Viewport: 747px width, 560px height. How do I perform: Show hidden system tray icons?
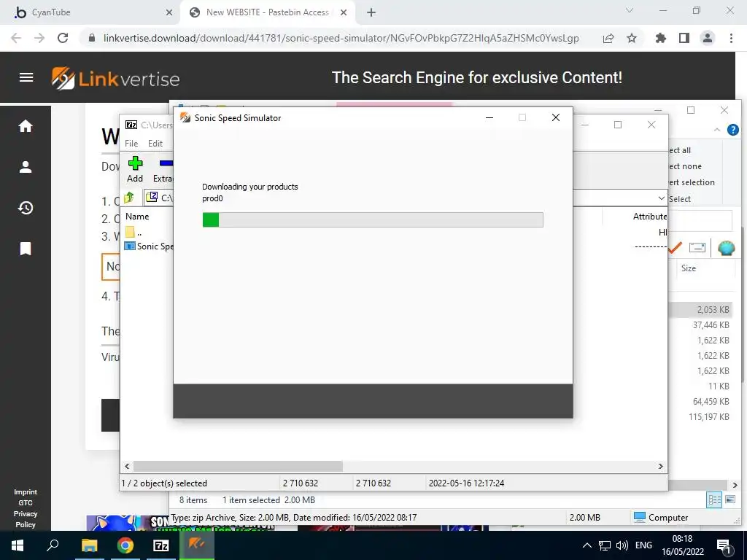[587, 545]
